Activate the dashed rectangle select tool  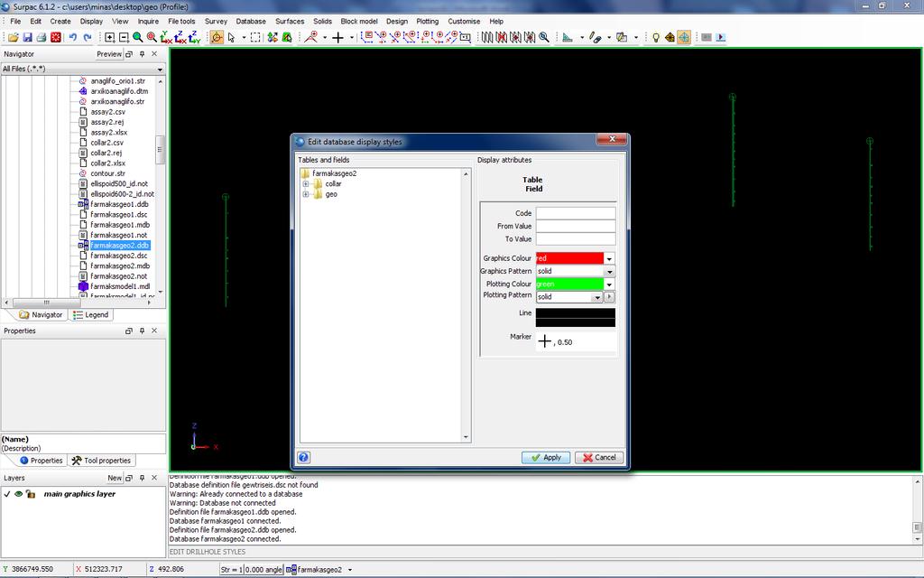[255, 37]
